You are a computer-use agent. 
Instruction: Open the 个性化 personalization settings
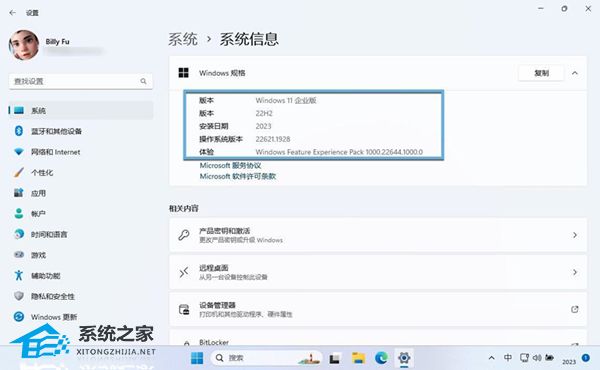click(x=80, y=173)
